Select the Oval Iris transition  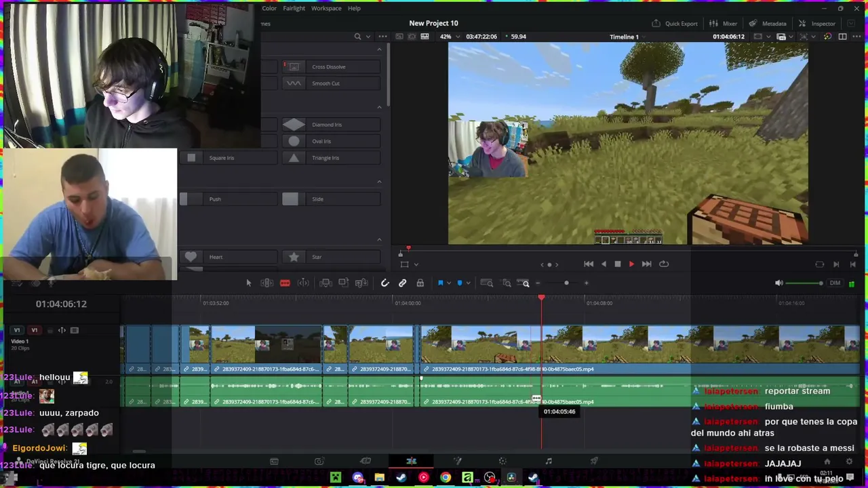331,141
